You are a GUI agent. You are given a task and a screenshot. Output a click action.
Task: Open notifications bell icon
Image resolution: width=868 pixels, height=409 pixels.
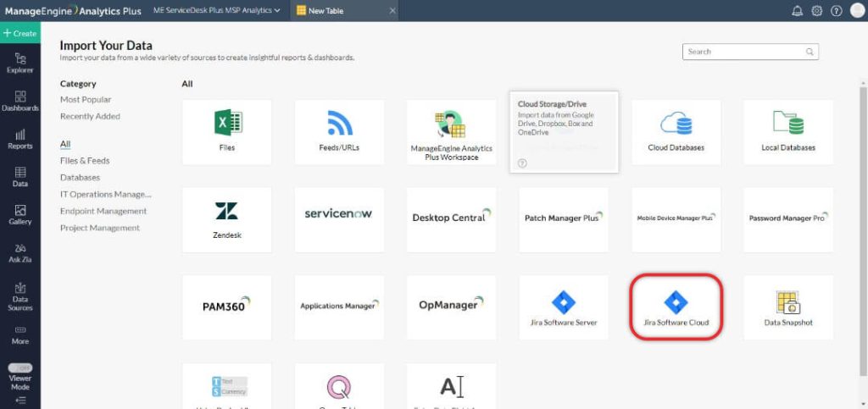tap(797, 11)
